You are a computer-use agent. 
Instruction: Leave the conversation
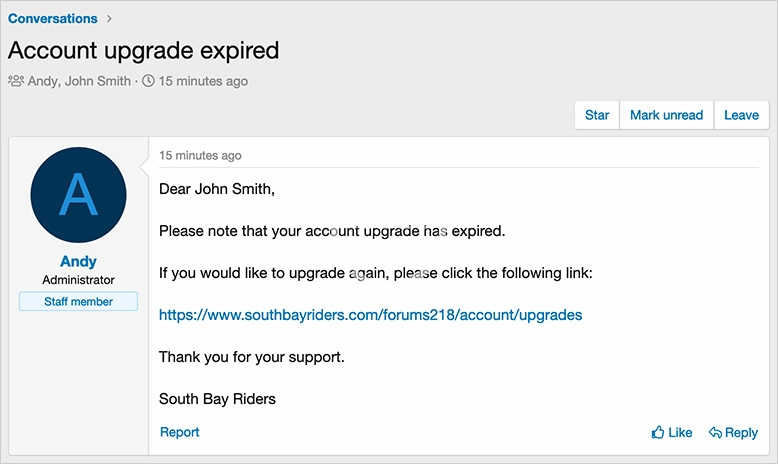click(x=741, y=115)
